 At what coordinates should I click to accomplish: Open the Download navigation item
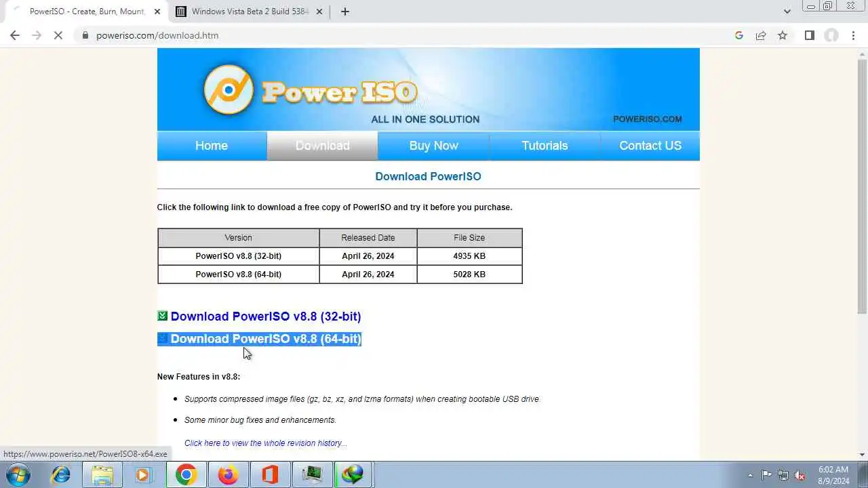(322, 146)
